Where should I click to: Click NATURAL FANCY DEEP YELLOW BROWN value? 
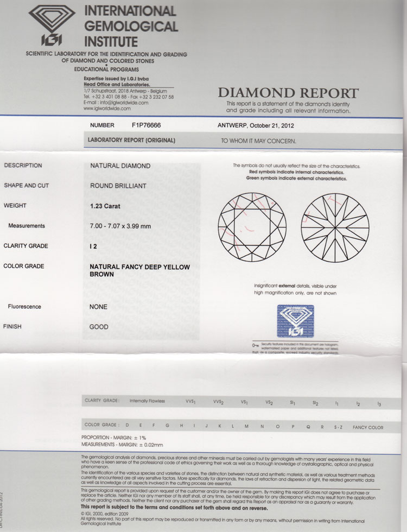pyautogui.click(x=139, y=270)
